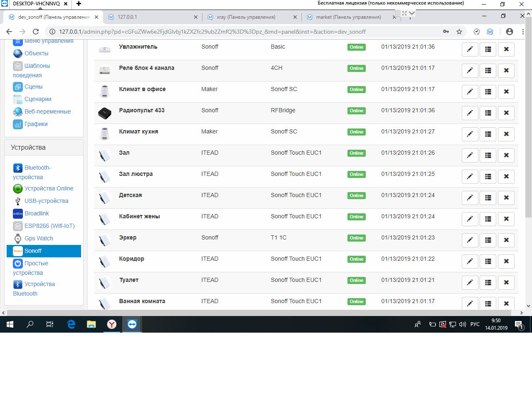Open ESP8266 (Wifi-IoT) in the sidebar

click(x=49, y=226)
